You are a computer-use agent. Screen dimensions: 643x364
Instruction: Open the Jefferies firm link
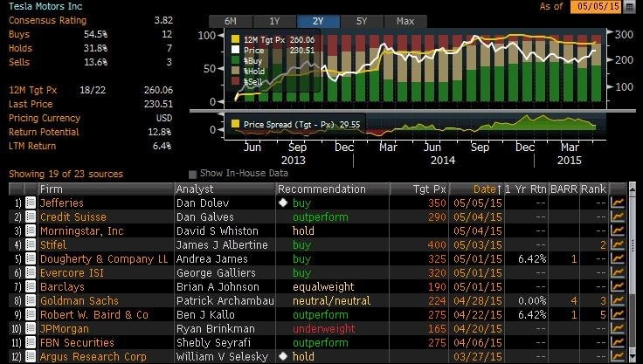tap(61, 203)
